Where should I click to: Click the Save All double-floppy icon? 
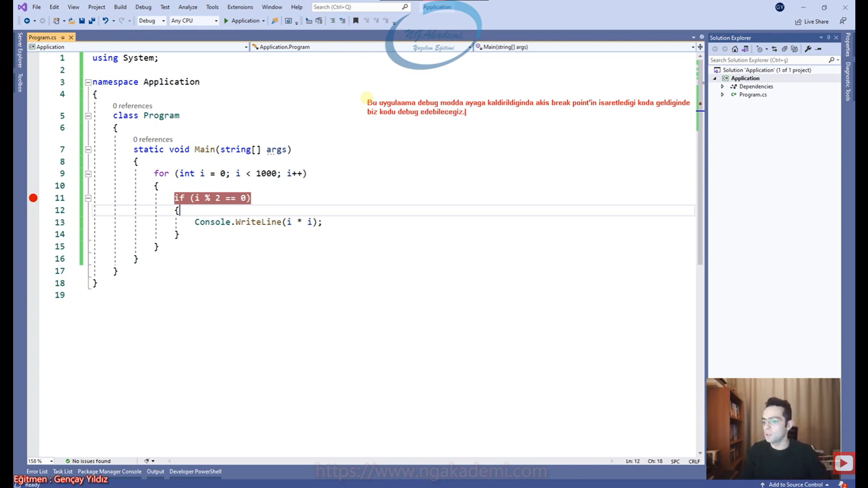point(92,21)
